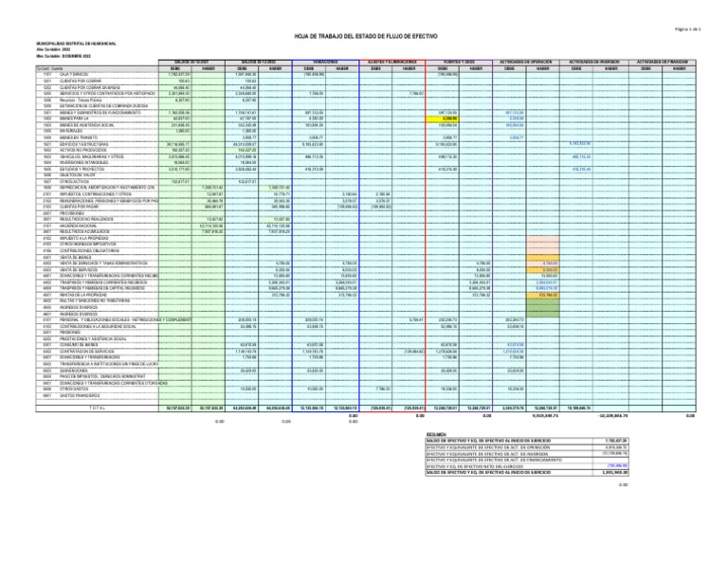Select the 'EFECTIVO NETO DEL EJERCICIO' summary row

[x=527, y=466]
